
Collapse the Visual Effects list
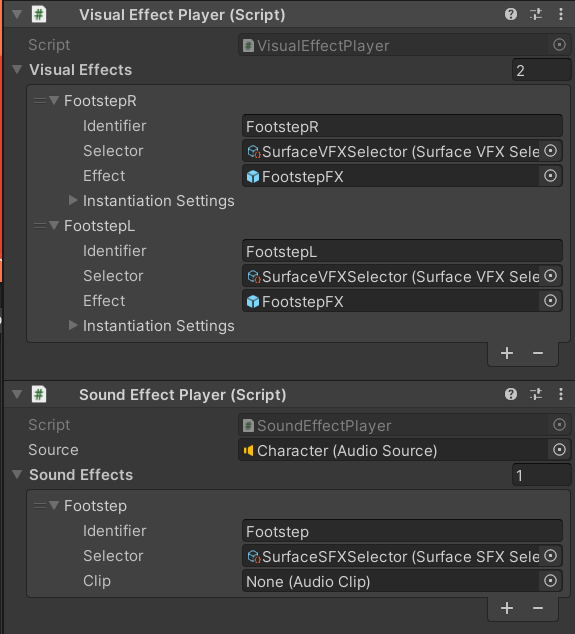pyautogui.click(x=17, y=70)
